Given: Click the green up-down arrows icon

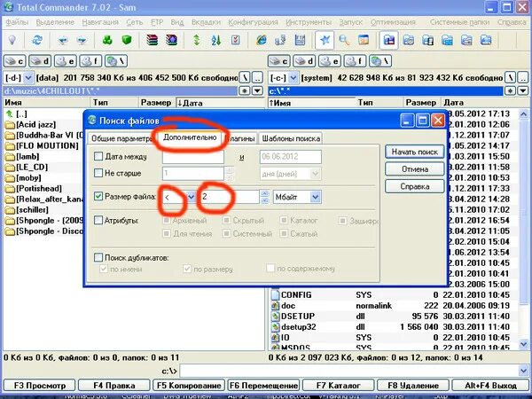Looking at the screenshot, I should [197, 40].
